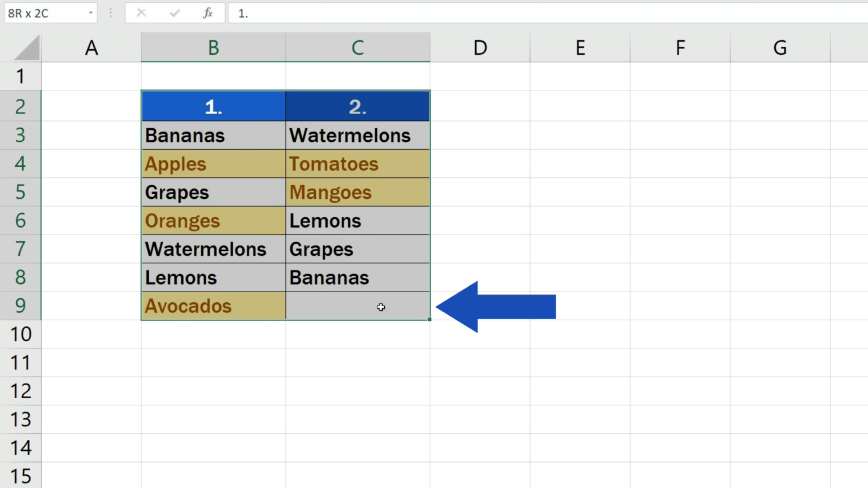The width and height of the screenshot is (868, 488).
Task: Click the Enter checkmark icon
Action: coord(175,13)
